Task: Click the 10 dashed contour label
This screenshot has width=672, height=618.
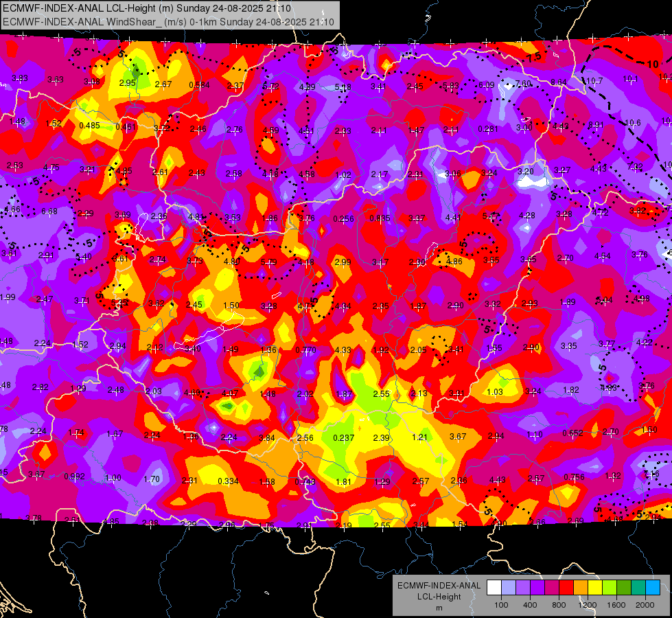Action: coord(653,65)
